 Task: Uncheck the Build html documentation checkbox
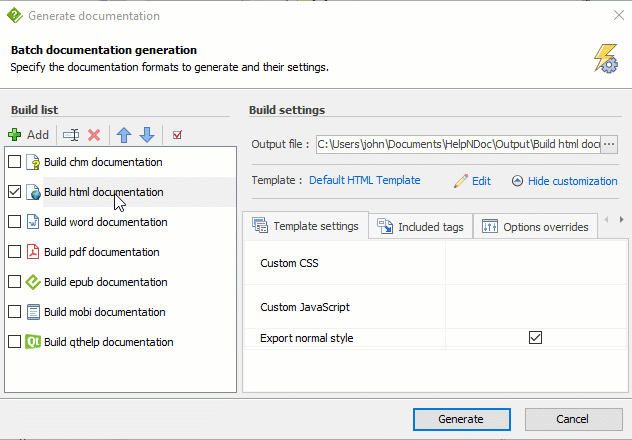15,192
